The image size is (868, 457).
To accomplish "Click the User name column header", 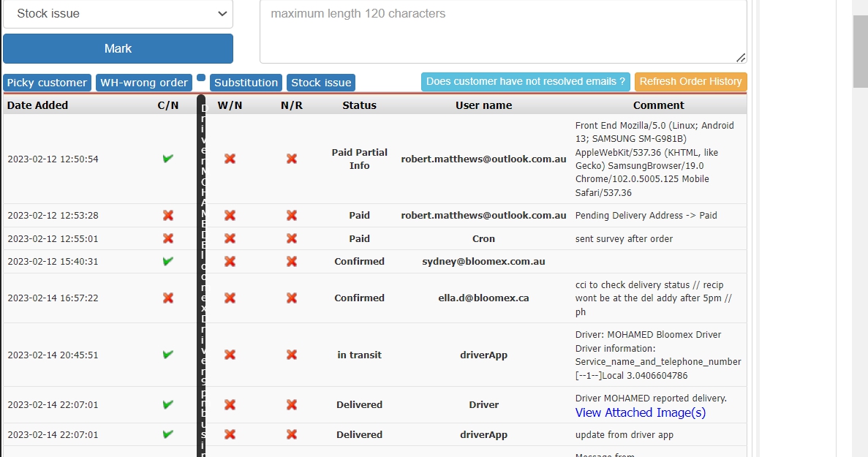I will (484, 105).
